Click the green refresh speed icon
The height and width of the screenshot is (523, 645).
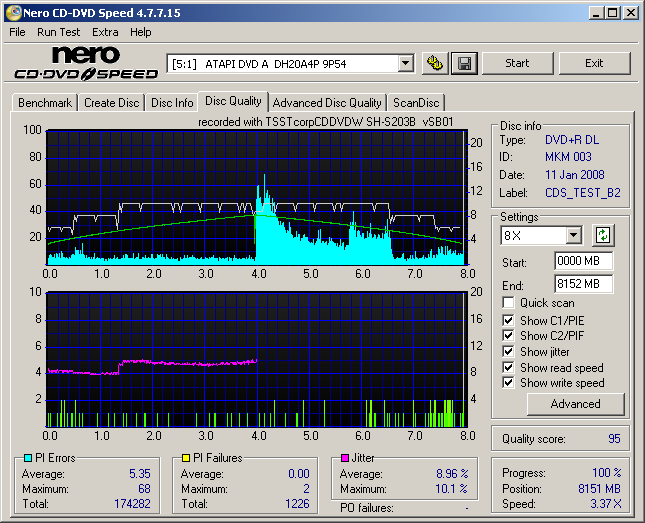pos(603,235)
